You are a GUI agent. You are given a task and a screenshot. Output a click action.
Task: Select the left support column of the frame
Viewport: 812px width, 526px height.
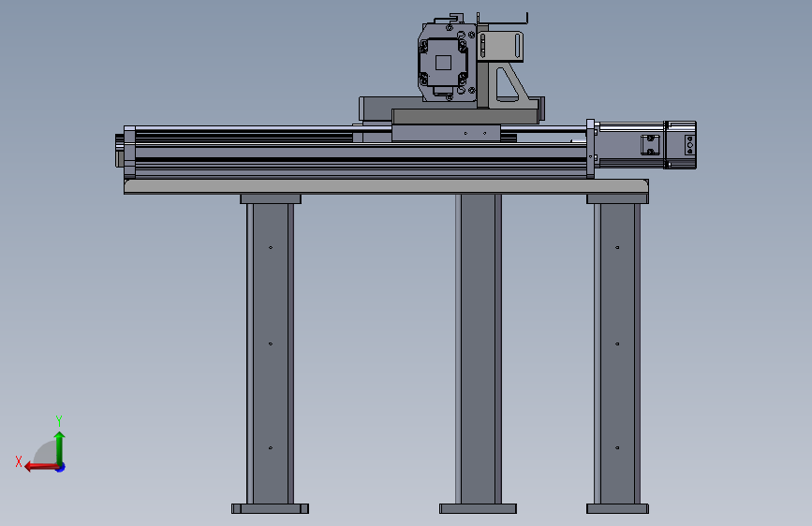(271, 353)
